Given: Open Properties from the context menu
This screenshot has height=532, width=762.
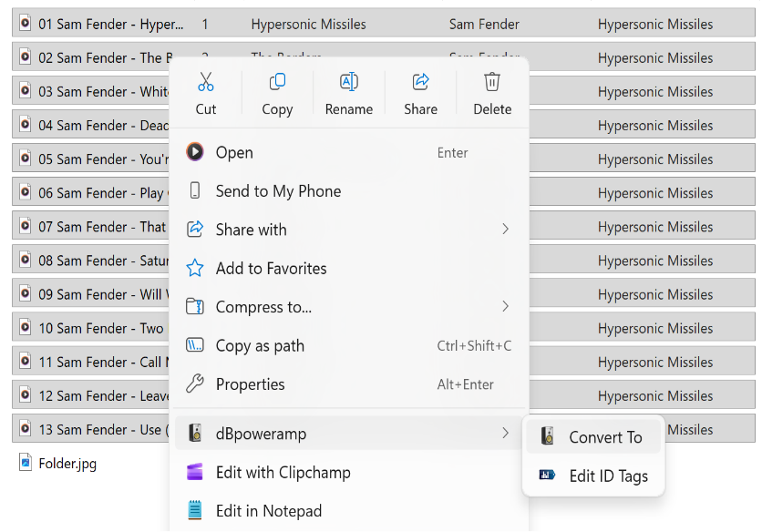Looking at the screenshot, I should coord(349,384).
